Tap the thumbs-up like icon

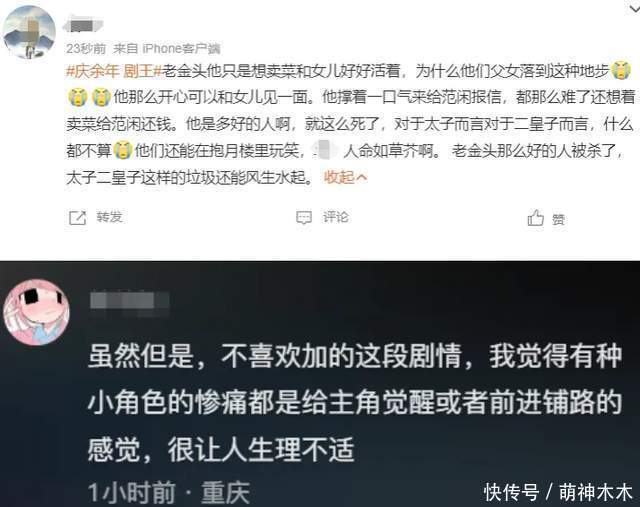536,218
